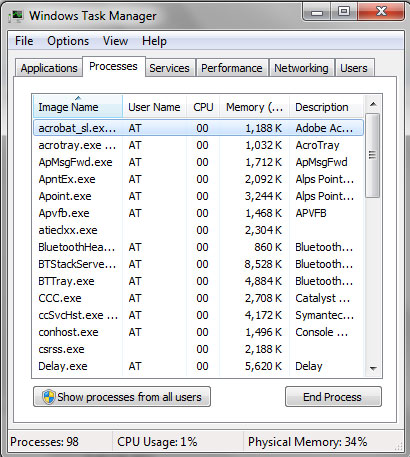Sort by Memory column header
Screen dimensions: 410x457
(x=254, y=107)
